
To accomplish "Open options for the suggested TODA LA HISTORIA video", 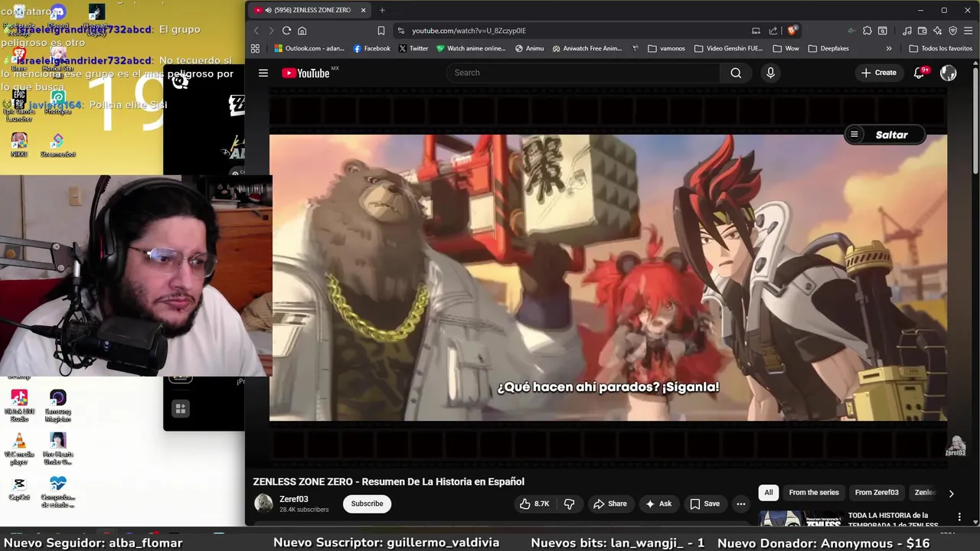I will (959, 517).
